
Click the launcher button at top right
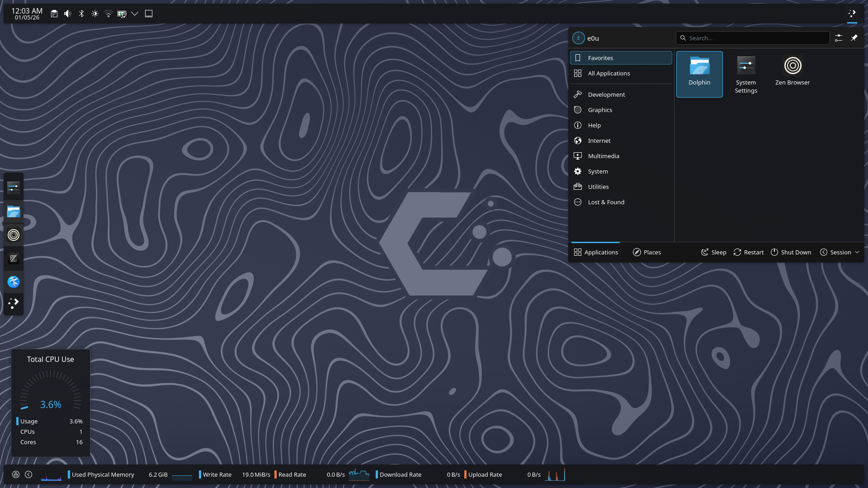[852, 14]
